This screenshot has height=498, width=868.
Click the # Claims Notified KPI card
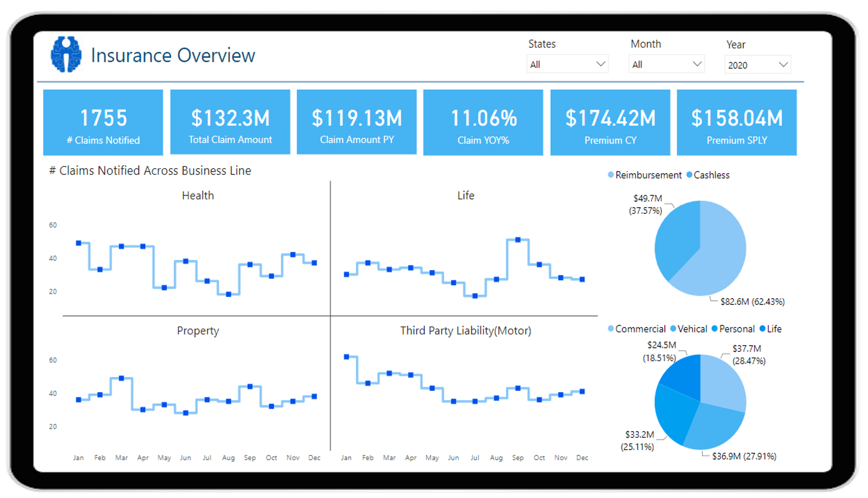[103, 123]
